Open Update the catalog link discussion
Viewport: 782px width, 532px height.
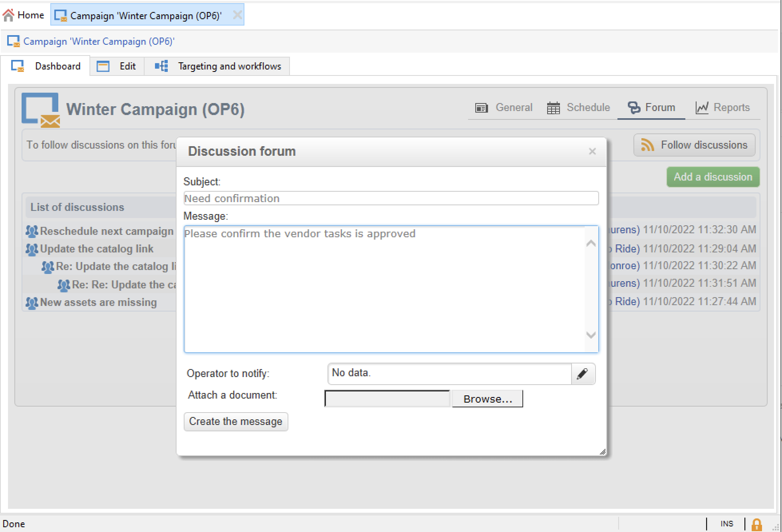pos(97,249)
